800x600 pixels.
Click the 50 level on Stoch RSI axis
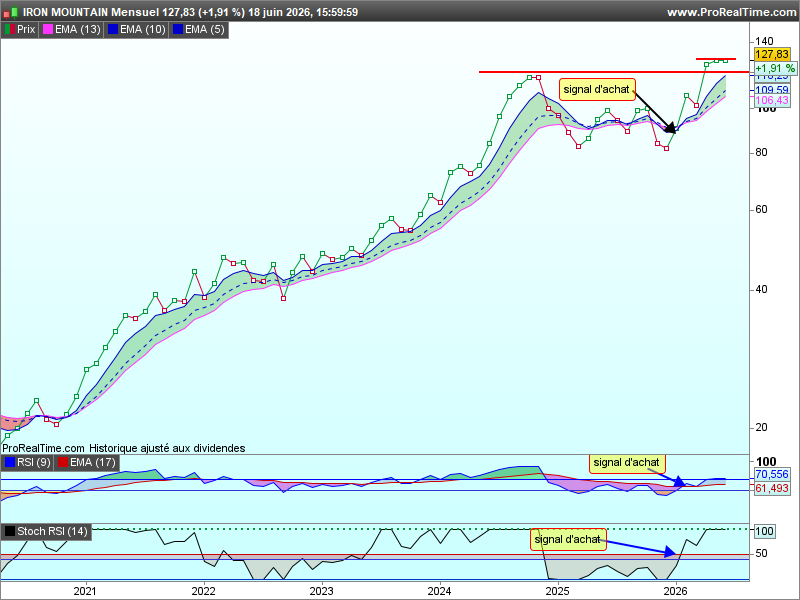761,553
